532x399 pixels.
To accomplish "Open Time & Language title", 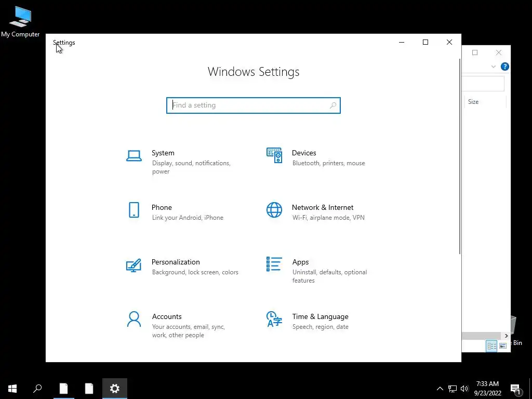I will pyautogui.click(x=320, y=316).
